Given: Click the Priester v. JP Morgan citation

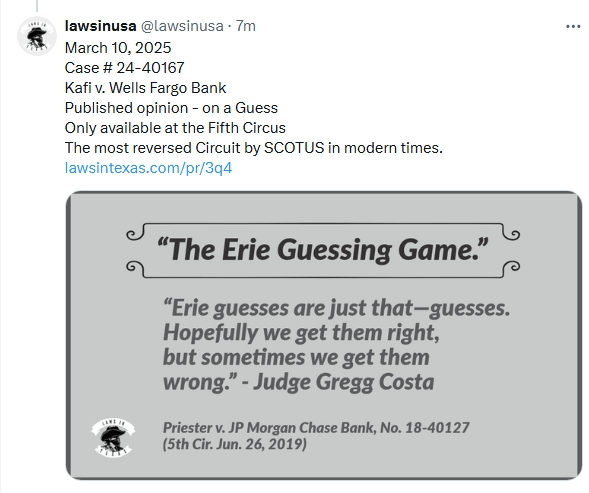Looking at the screenshot, I should click(x=316, y=428).
